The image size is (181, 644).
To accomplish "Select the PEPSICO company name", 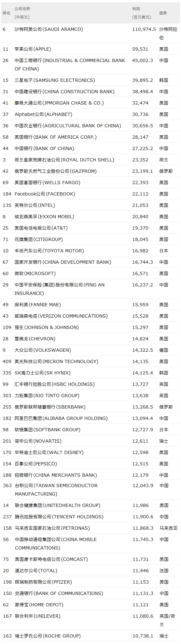I will (36, 464).
